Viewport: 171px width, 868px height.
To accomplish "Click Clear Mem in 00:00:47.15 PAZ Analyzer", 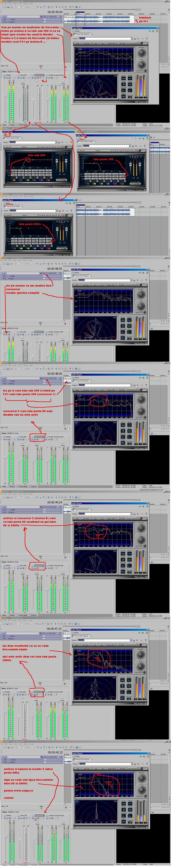I will (121, 645).
